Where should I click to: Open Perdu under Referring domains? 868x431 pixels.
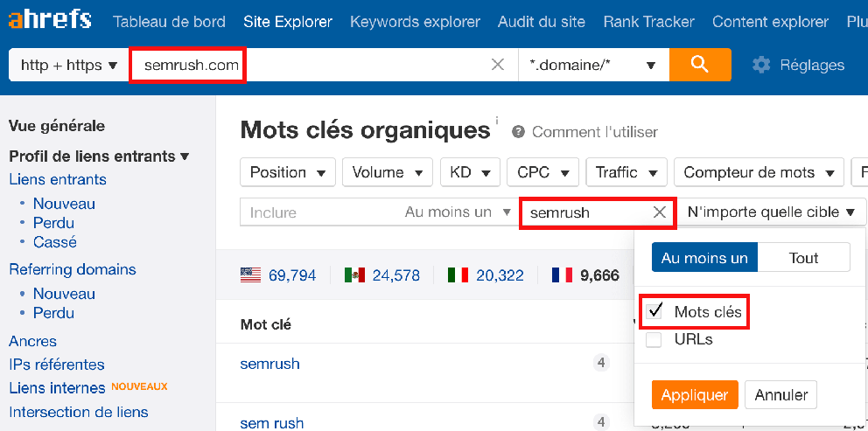click(53, 313)
